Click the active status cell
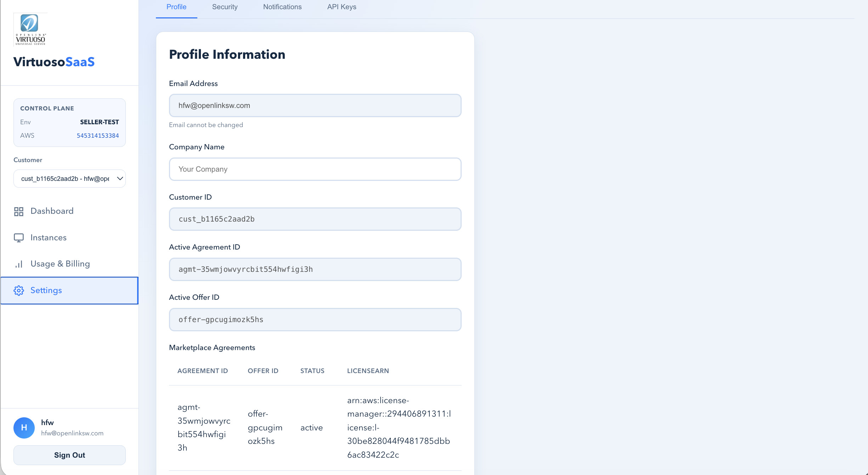Screen dimensions: 868x475 (x=311, y=428)
